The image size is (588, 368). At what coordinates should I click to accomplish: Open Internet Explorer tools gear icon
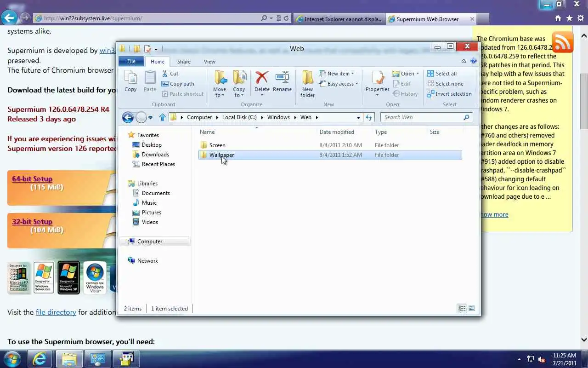(x=581, y=18)
